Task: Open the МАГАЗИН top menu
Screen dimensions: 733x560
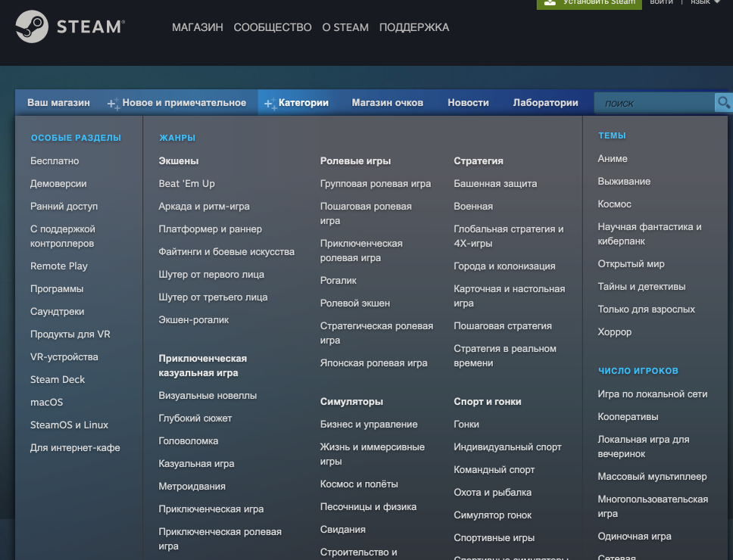Action: coord(198,27)
